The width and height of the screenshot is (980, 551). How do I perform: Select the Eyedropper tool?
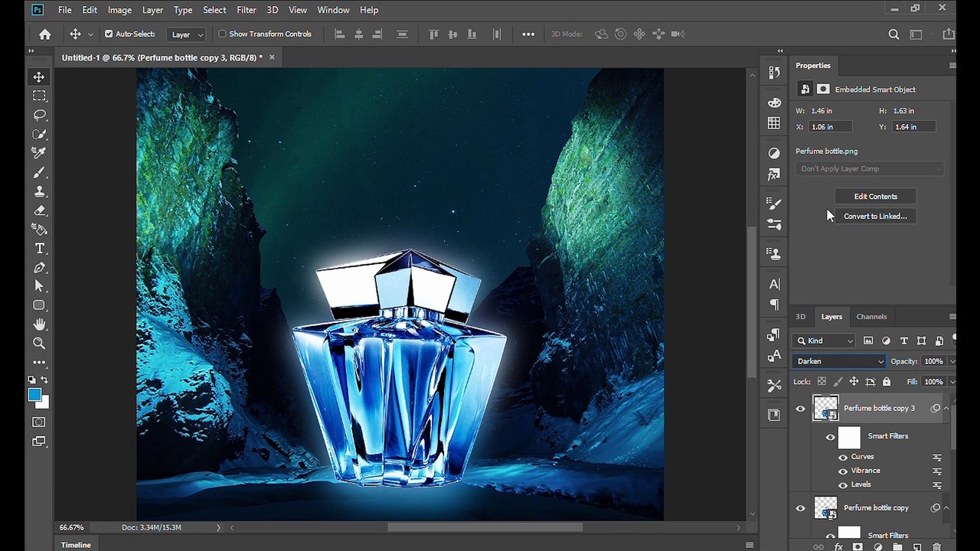(39, 153)
